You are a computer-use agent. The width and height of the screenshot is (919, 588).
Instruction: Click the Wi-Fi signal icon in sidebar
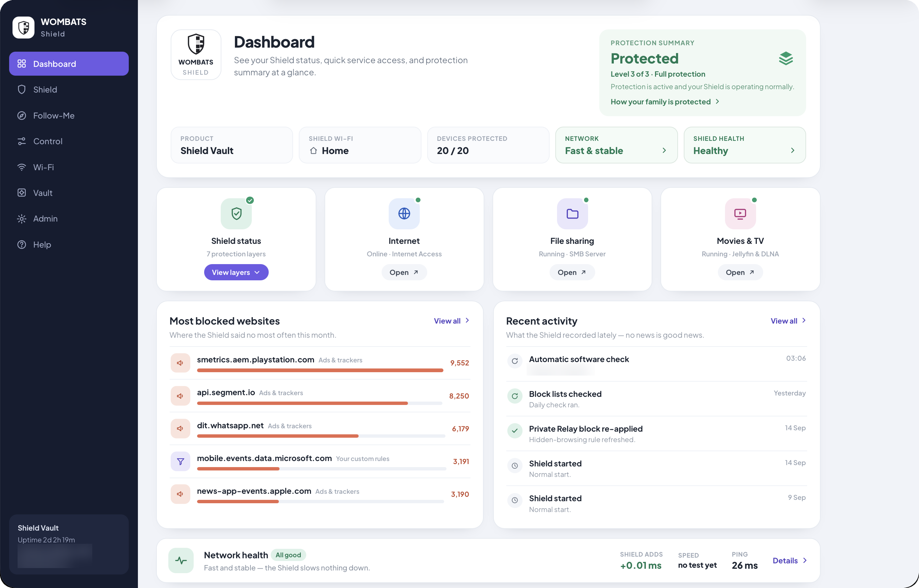[22, 167]
